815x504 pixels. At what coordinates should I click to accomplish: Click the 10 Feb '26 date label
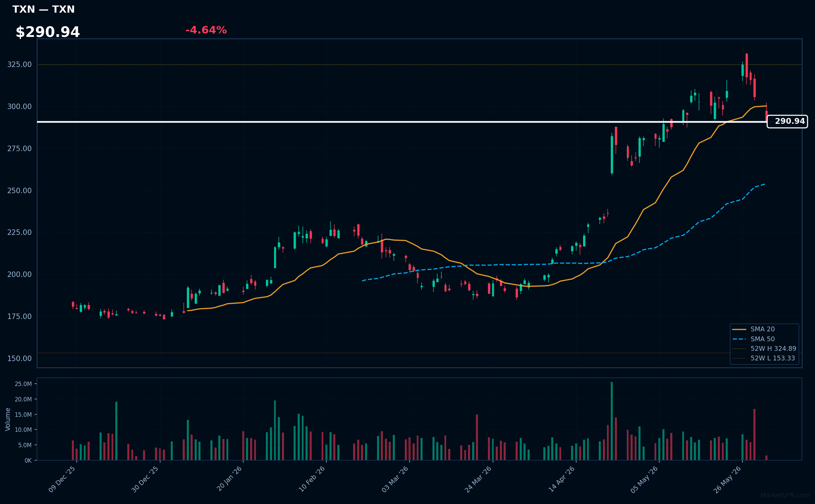(x=312, y=479)
